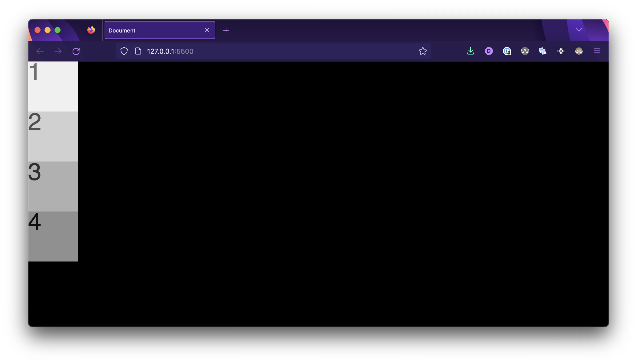
Task: Toggle the bookmark star for this page
Action: (423, 51)
